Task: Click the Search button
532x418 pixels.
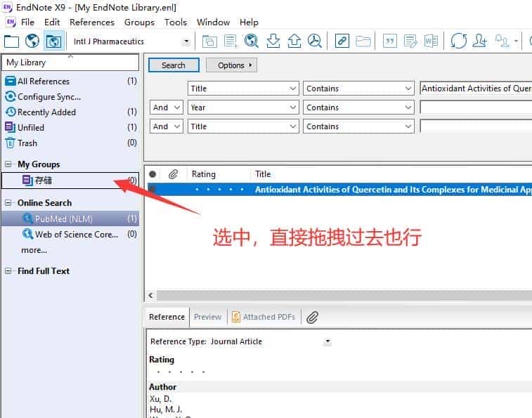Action: click(x=174, y=65)
